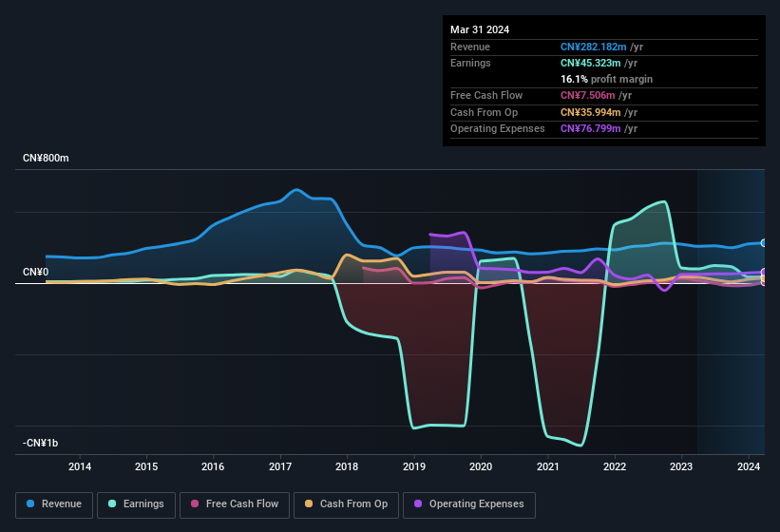Click the 2015 x-axis label
780x532 pixels.
coord(146,466)
